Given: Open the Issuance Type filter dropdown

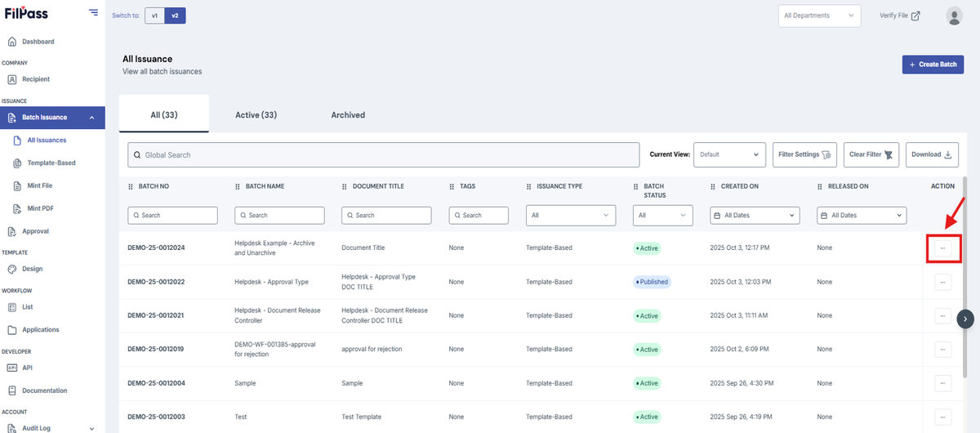Looking at the screenshot, I should (570, 215).
